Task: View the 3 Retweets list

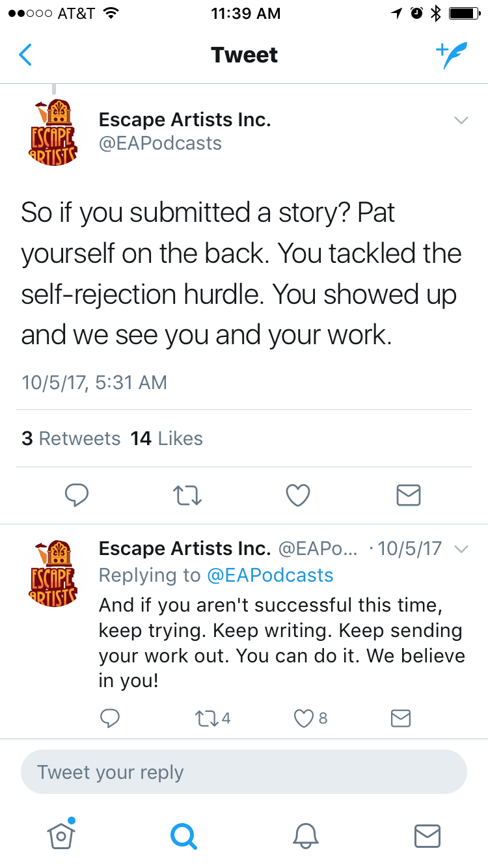Action: click(71, 439)
